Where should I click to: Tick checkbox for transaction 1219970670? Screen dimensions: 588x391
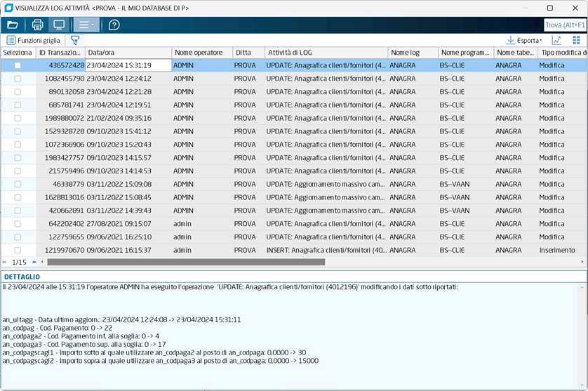coord(18,251)
